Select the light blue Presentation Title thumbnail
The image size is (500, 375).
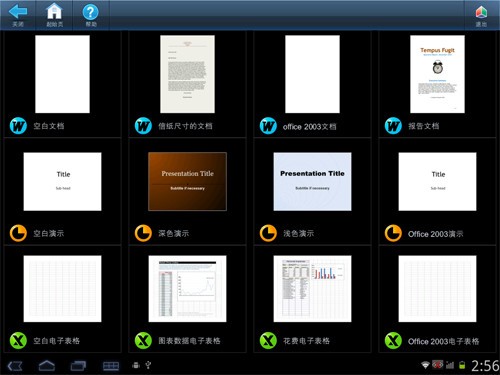[312, 182]
